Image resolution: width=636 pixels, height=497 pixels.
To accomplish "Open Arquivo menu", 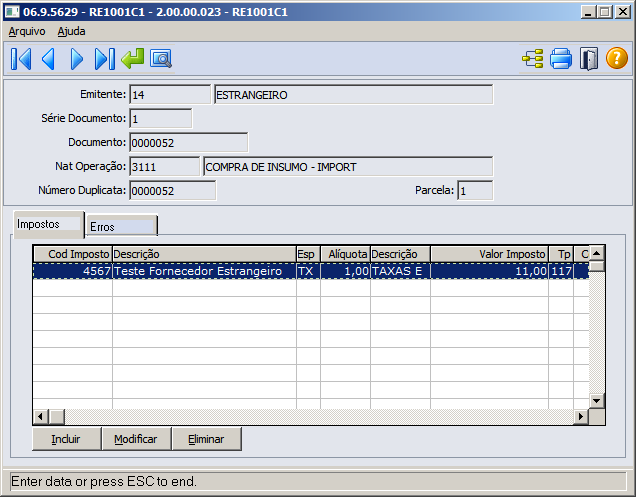I will [27, 31].
